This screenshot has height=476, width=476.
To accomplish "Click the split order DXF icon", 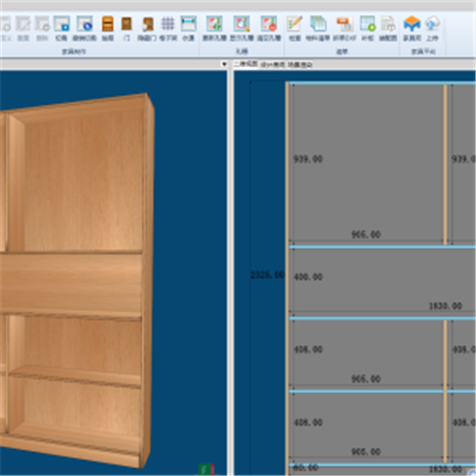I will coord(344,25).
